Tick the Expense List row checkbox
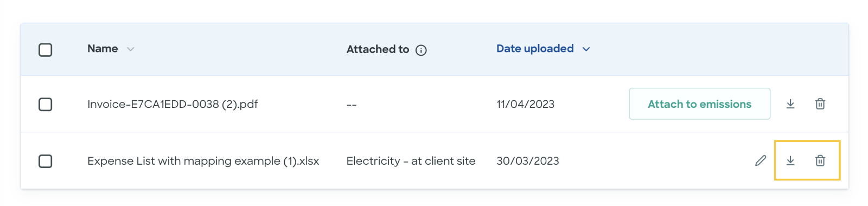868x206 pixels. pos(46,161)
